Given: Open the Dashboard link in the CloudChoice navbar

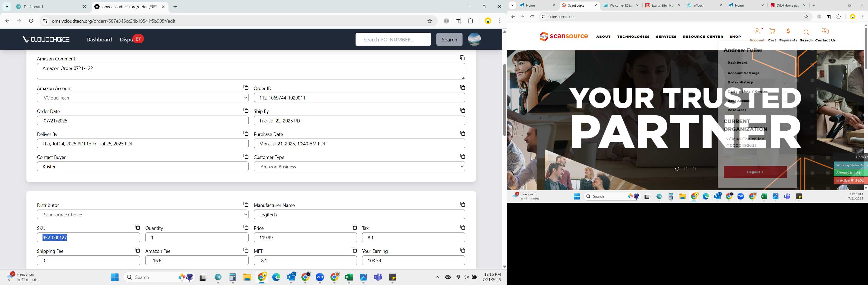Looking at the screenshot, I should [x=99, y=39].
